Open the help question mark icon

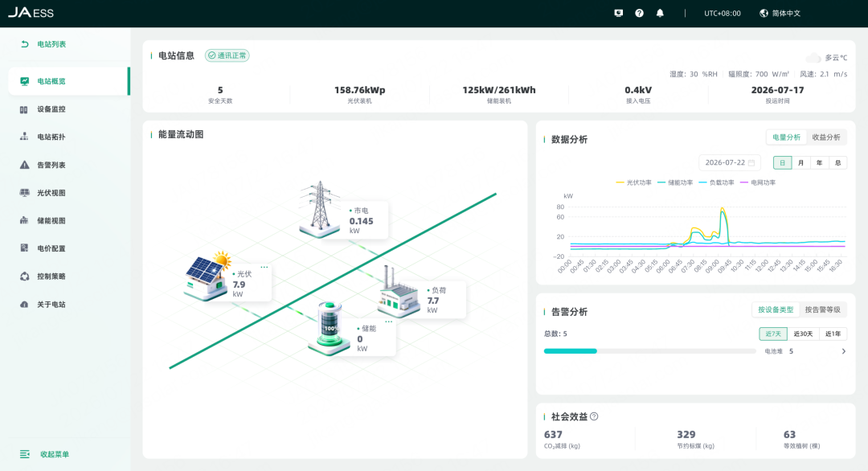(x=640, y=13)
